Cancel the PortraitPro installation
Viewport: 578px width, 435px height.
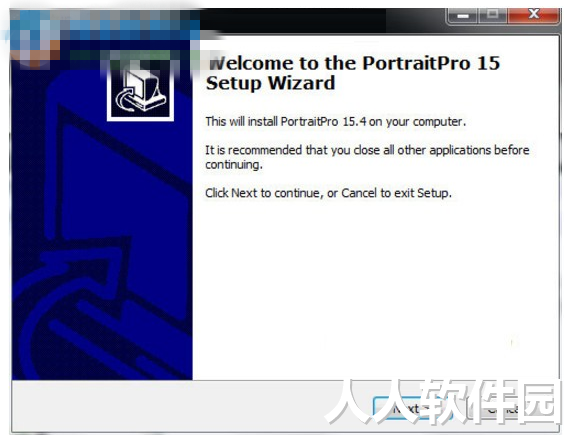click(511, 408)
